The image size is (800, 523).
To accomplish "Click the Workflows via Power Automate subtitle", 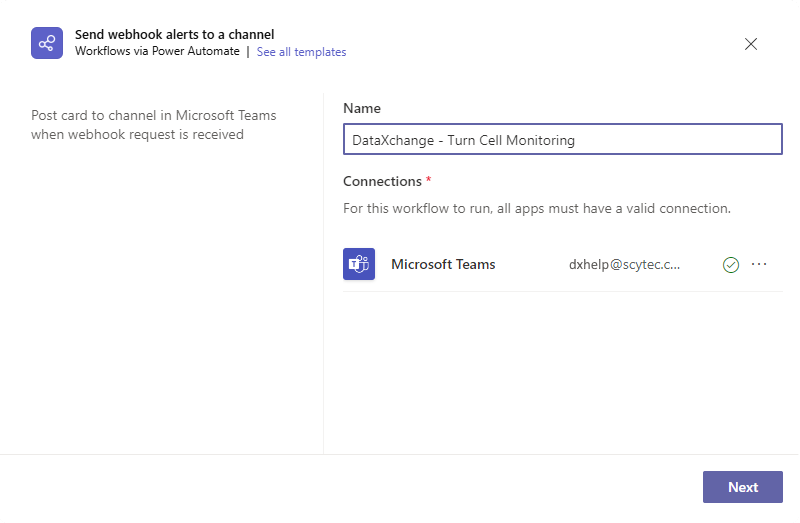I will [x=157, y=51].
